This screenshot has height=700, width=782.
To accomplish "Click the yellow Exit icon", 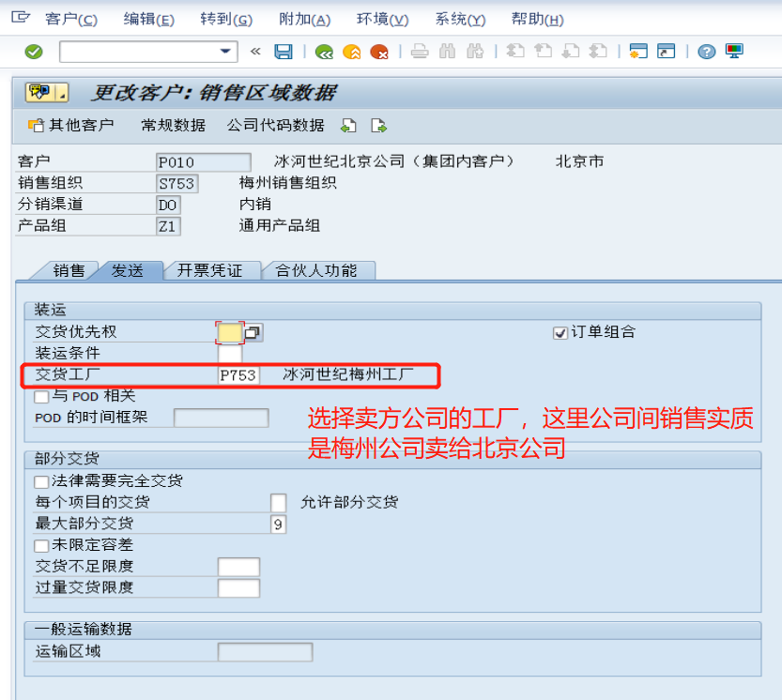I will (352, 52).
